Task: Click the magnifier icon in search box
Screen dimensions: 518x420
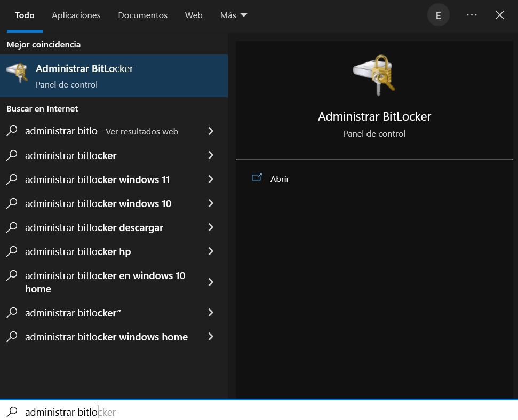Action: point(12,412)
